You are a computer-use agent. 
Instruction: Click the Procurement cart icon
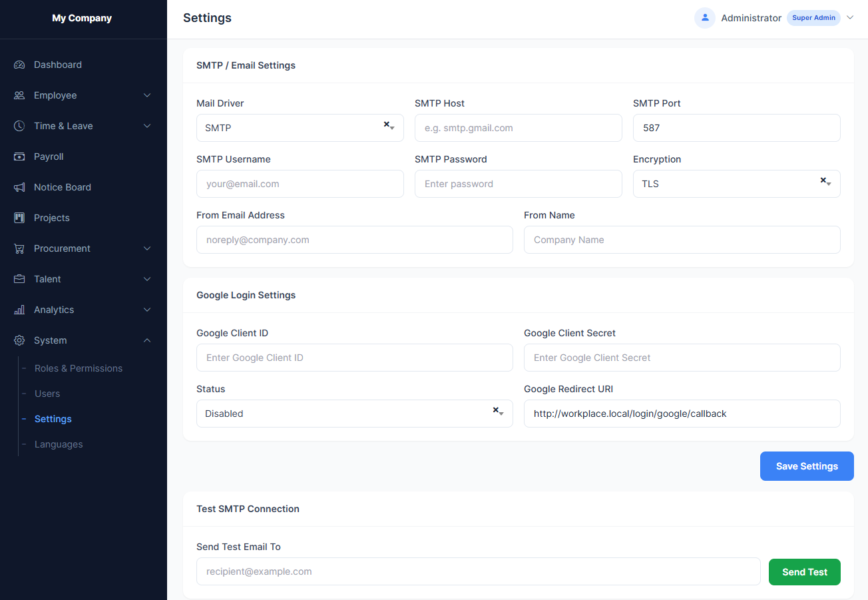pyautogui.click(x=19, y=248)
